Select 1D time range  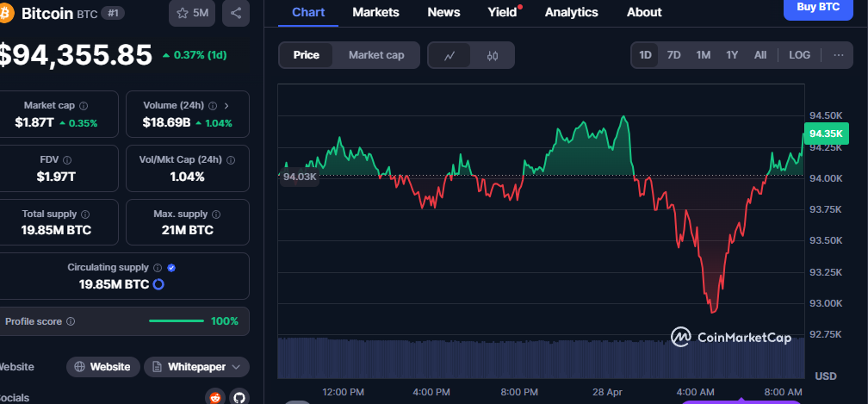(x=645, y=55)
